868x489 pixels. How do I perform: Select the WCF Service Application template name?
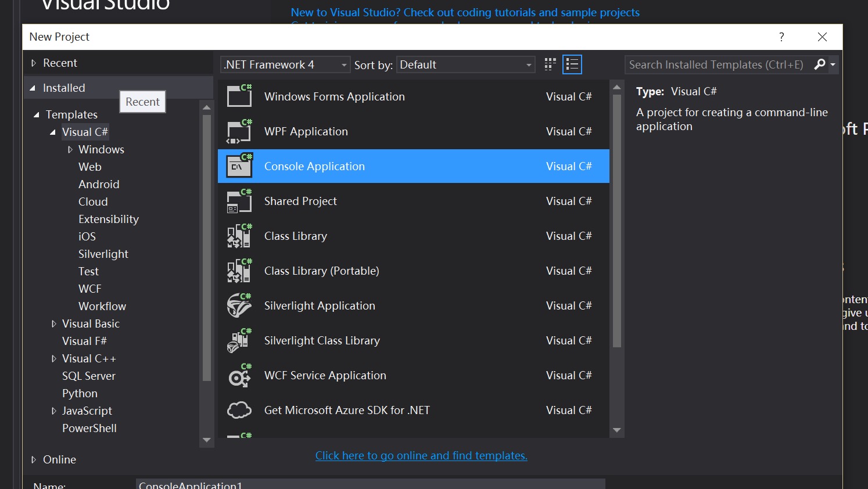[325, 375]
